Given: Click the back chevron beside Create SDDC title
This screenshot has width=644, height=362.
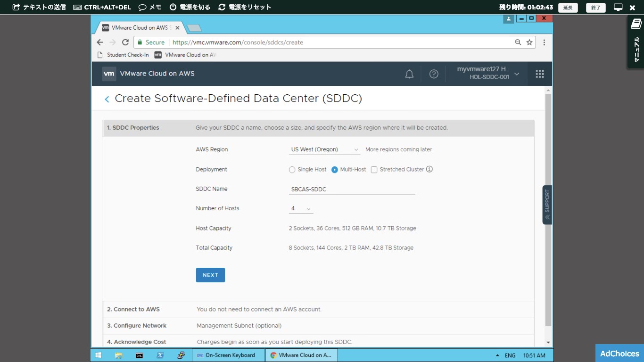Looking at the screenshot, I should pos(107,99).
